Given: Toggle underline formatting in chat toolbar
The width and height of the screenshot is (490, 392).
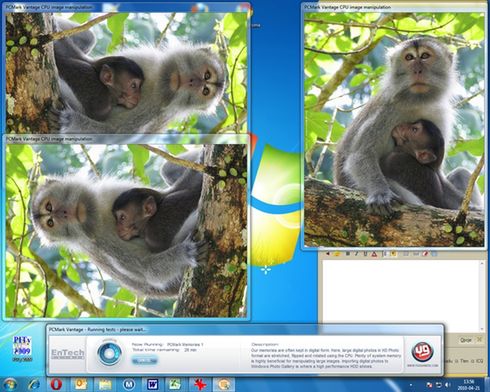Looking at the screenshot, I should click(365, 254).
